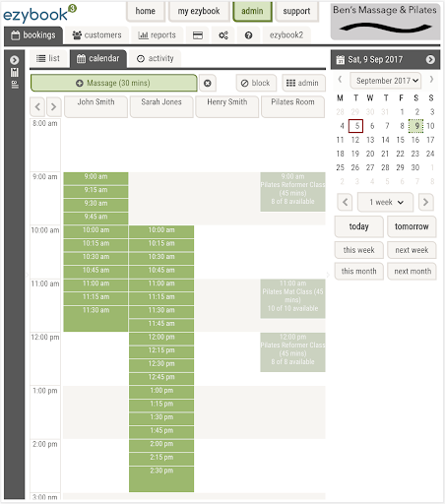445x504 pixels.
Task: Open the September 2017 month dropdown
Action: [x=386, y=81]
